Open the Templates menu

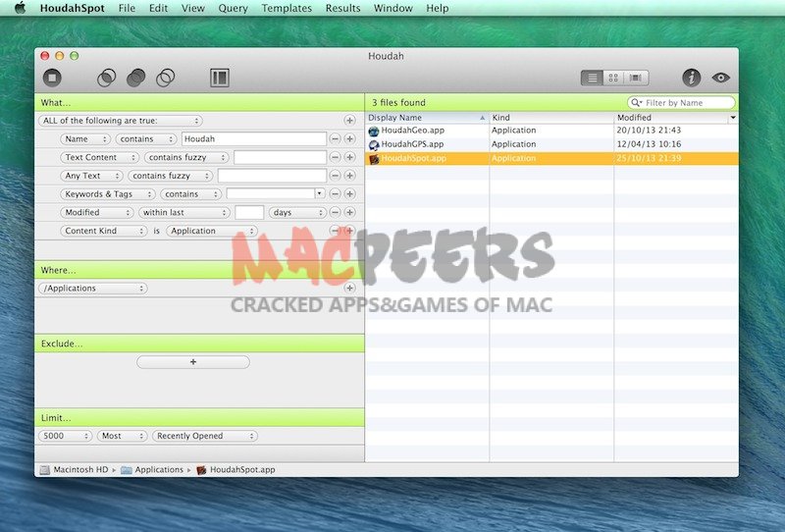coord(287,9)
